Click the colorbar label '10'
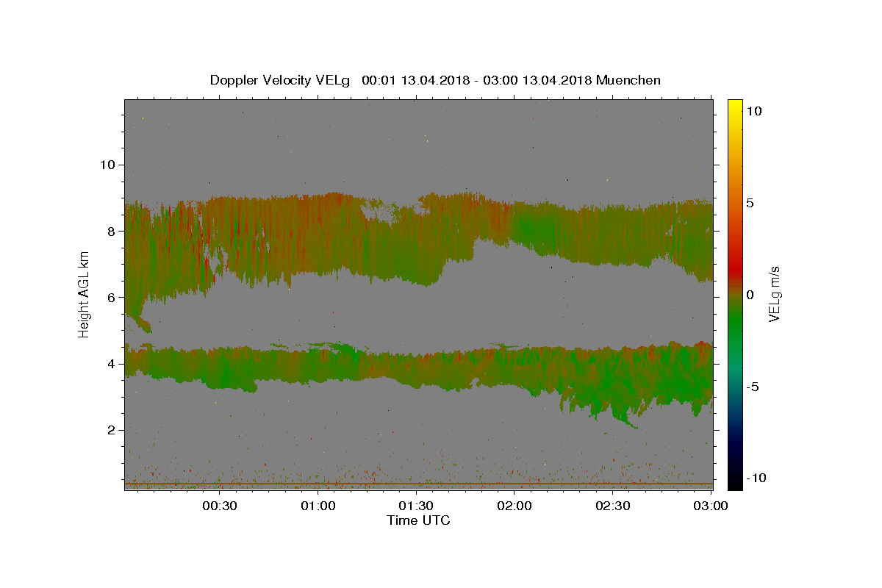Screen dimensions: 882x588 pyautogui.click(x=753, y=111)
